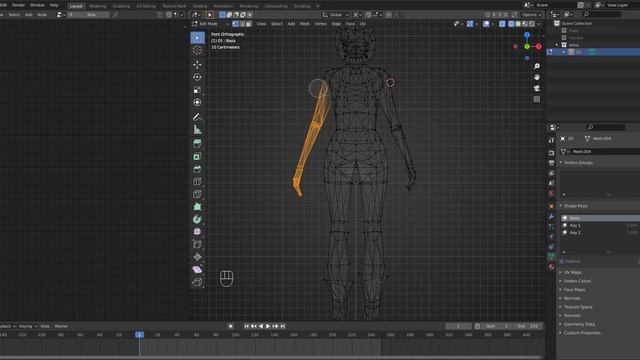
Task: Switch to wireframe viewport shading
Action: point(511,24)
